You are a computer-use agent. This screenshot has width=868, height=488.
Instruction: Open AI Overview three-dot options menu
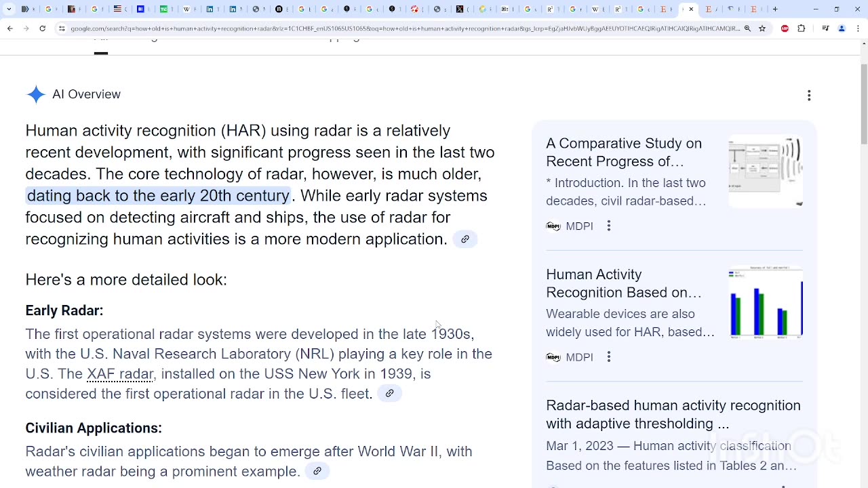[809, 96]
